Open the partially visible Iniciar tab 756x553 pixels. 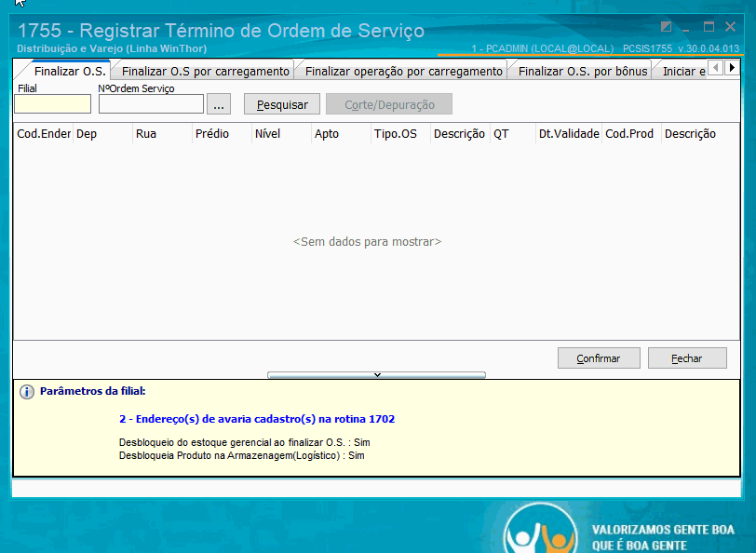682,72
